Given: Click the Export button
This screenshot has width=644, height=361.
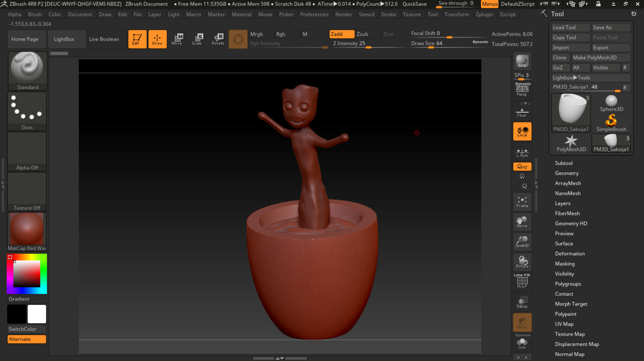Looking at the screenshot, I should click(611, 48).
